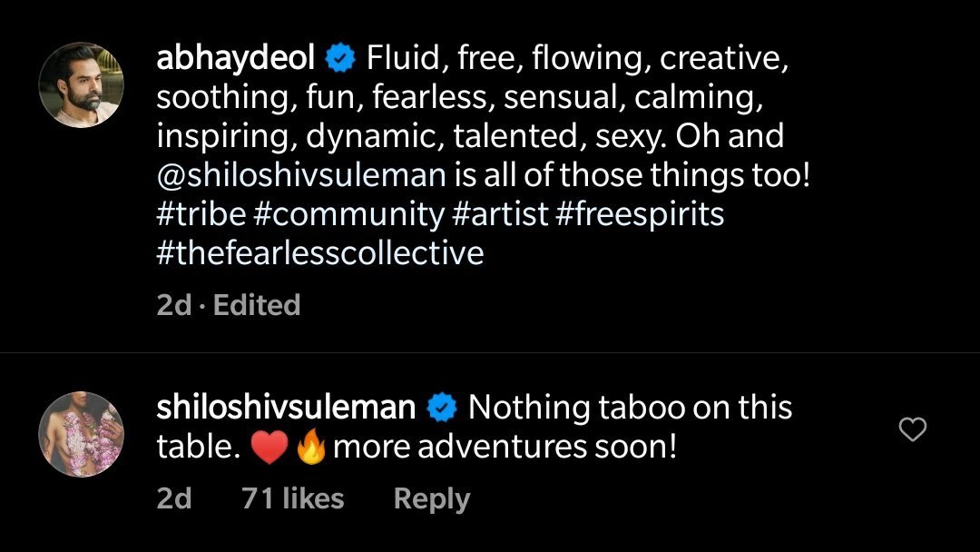Like shiloshivsuleman's comment with the heart icon
This screenshot has height=552, width=980.
(912, 429)
